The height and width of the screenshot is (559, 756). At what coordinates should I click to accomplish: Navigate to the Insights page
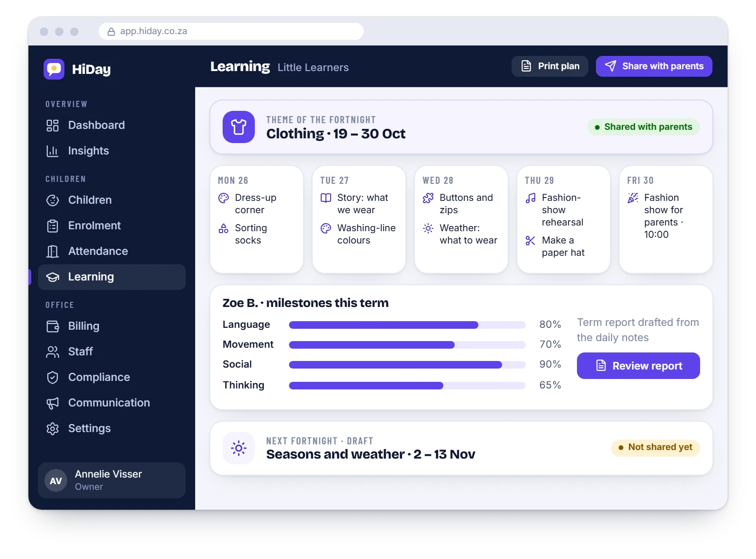coord(112,151)
